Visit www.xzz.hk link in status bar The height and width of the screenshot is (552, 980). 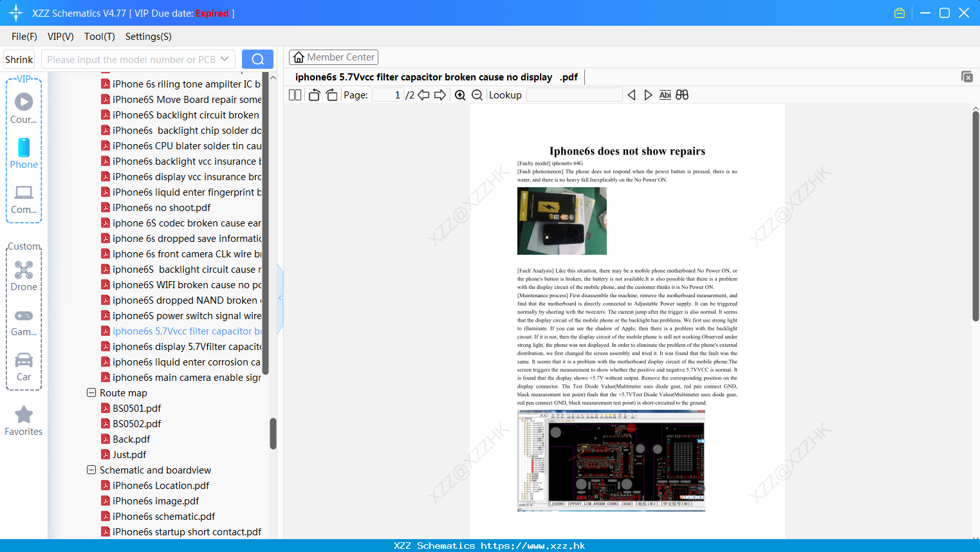pyautogui.click(x=533, y=546)
